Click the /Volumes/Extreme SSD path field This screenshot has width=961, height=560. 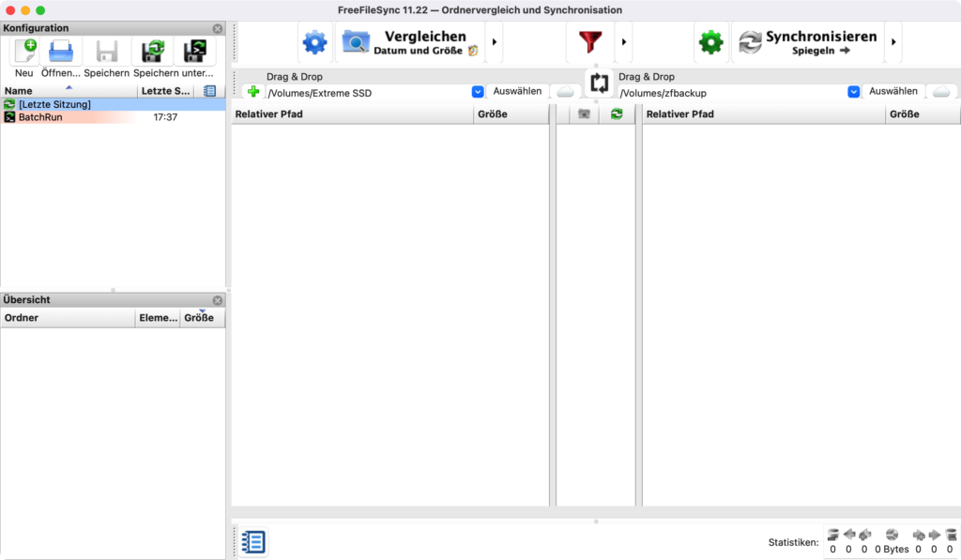[368, 93]
